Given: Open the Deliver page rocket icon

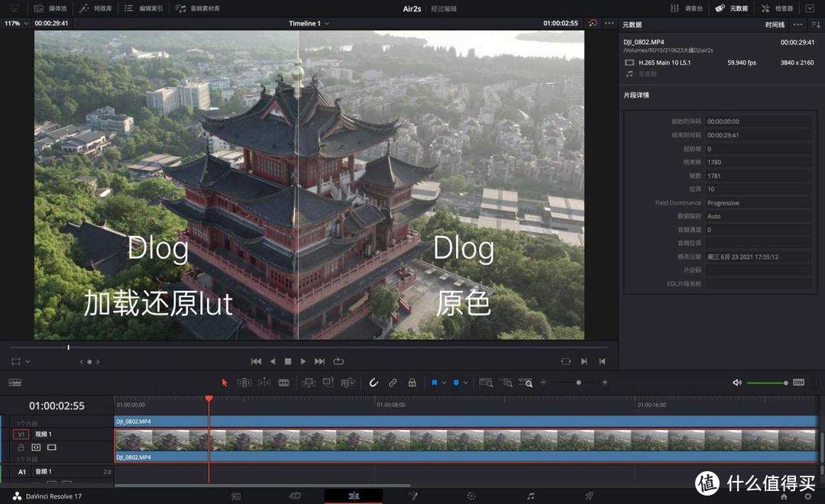Looking at the screenshot, I should (x=589, y=496).
